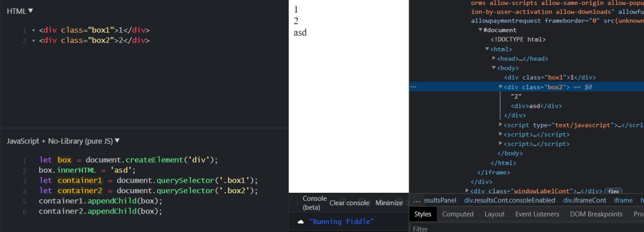Click 'asd' text in result preview
Viewport: 644px width, 232px height.
[x=300, y=33]
